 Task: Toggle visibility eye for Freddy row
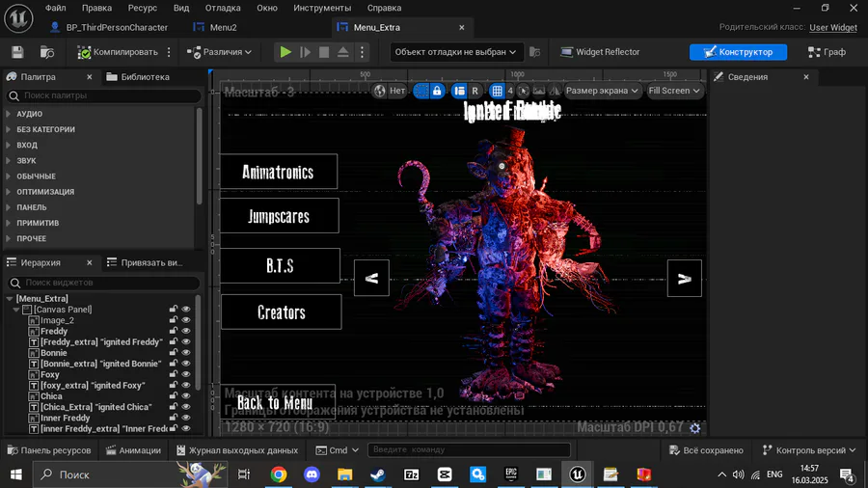coord(186,332)
